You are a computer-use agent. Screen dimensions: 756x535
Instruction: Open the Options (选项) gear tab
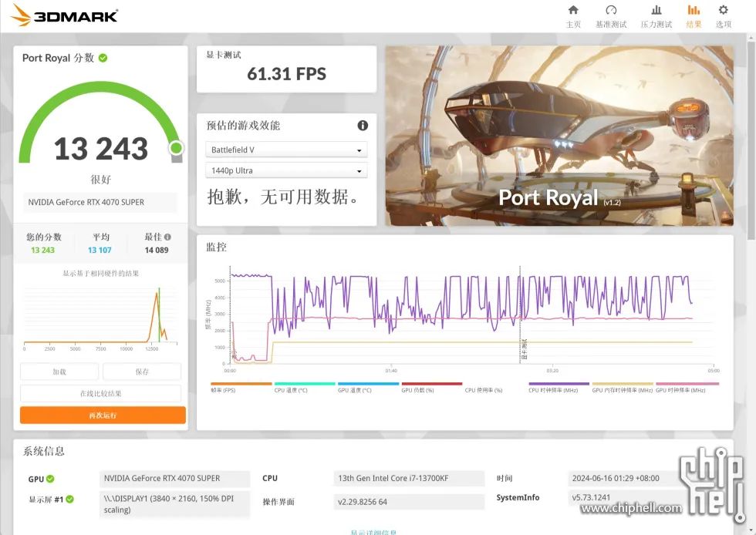(724, 16)
